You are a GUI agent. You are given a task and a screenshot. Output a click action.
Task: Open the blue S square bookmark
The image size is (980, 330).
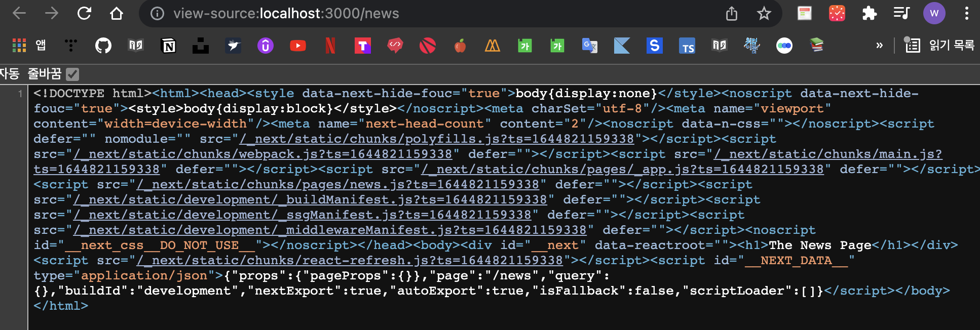click(655, 46)
